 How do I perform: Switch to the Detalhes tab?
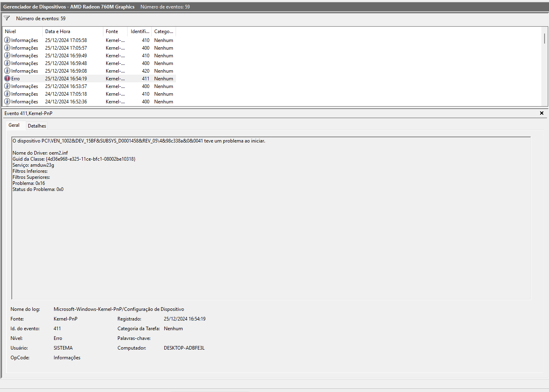[x=37, y=126]
